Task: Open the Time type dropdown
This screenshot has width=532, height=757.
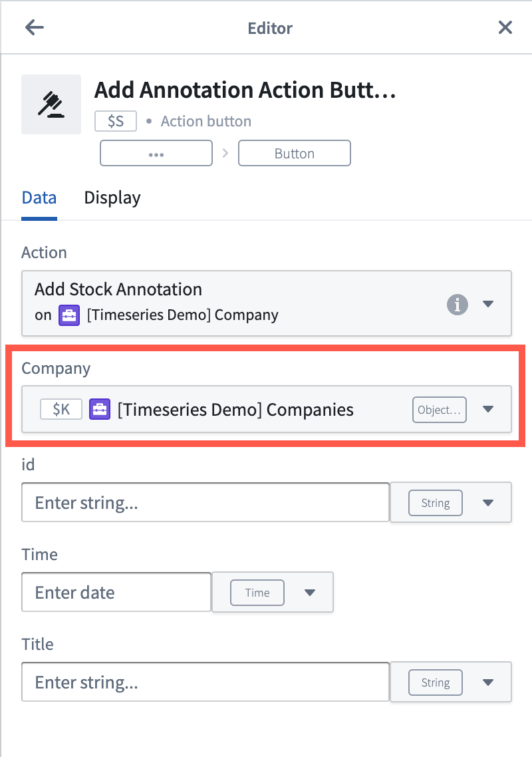Action: (309, 593)
